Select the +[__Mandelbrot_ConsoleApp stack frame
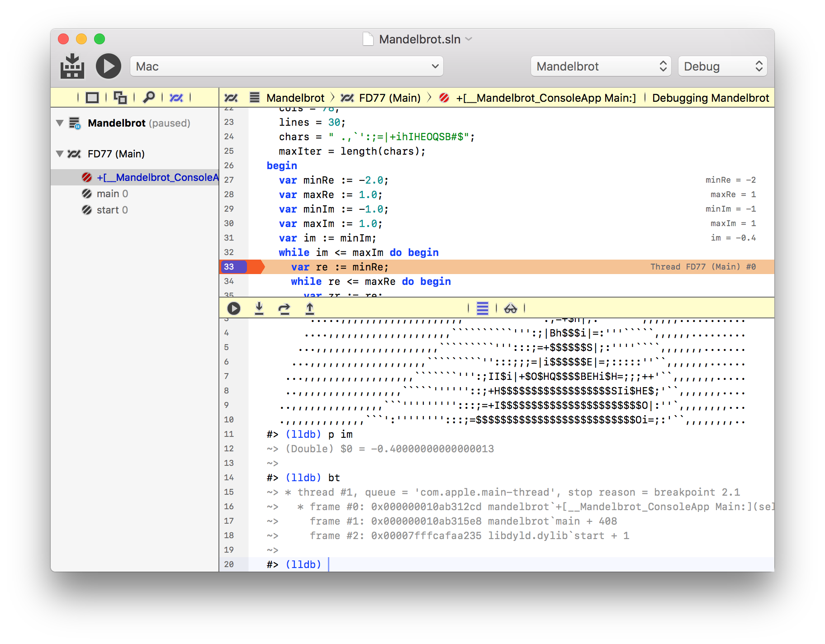The image size is (825, 644). coord(135,177)
